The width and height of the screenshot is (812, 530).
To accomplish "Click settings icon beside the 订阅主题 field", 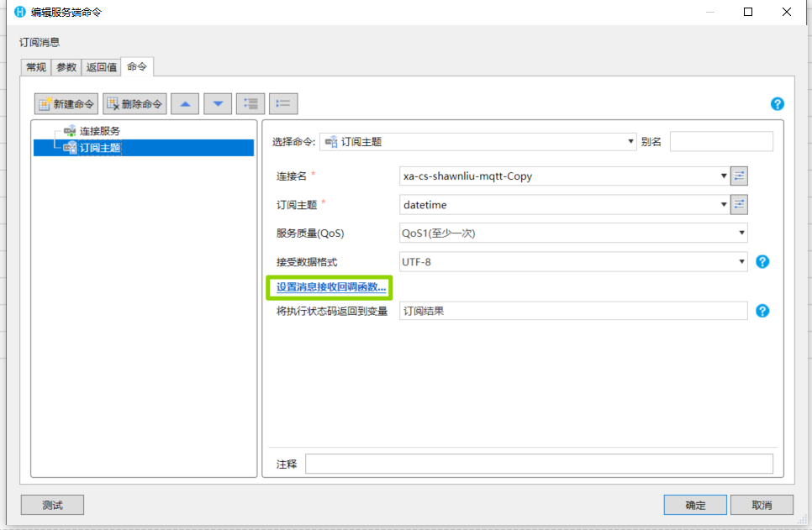I will 739,205.
